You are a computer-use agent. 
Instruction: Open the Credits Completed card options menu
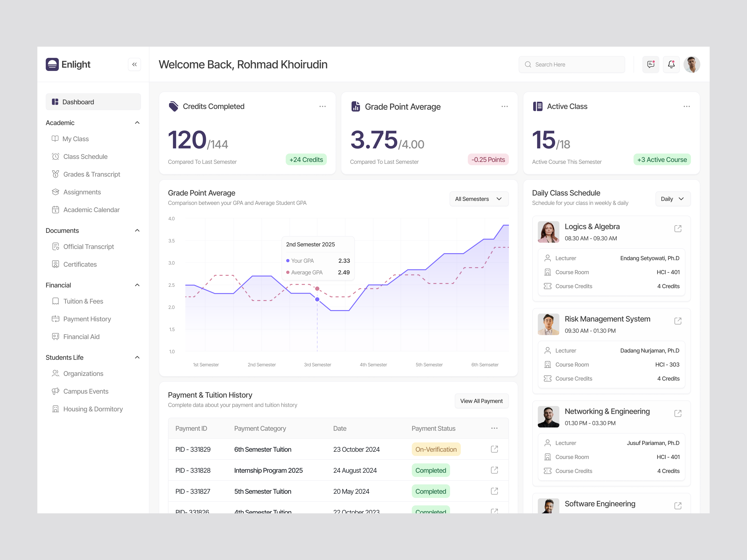tap(323, 106)
